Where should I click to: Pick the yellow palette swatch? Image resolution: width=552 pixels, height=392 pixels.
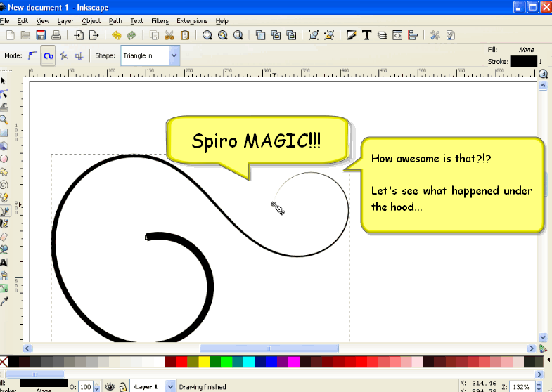(204, 362)
